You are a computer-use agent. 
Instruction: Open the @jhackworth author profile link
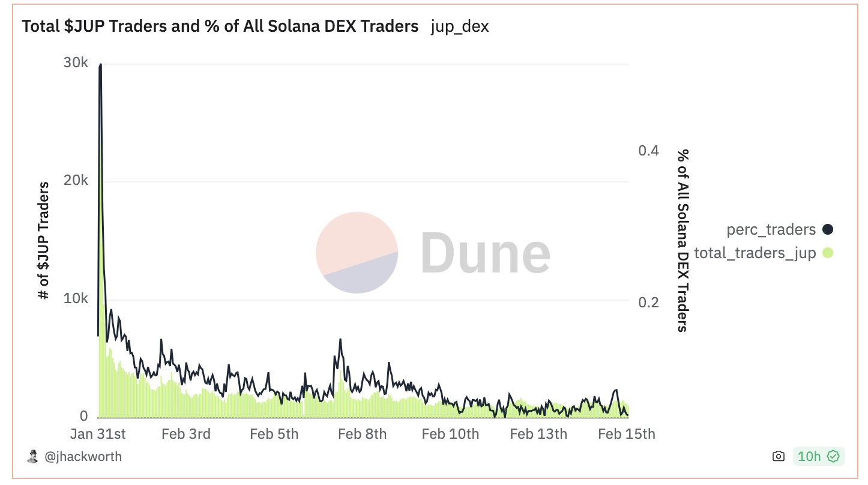(x=83, y=457)
